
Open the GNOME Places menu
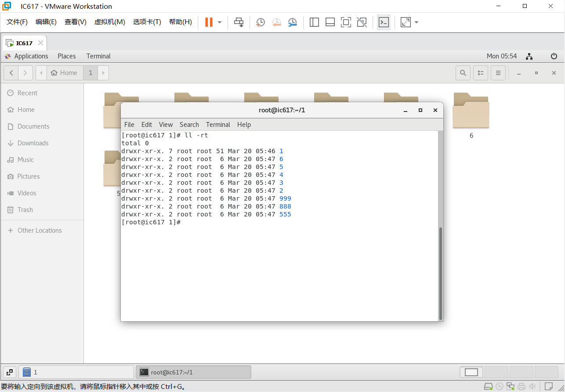click(67, 56)
